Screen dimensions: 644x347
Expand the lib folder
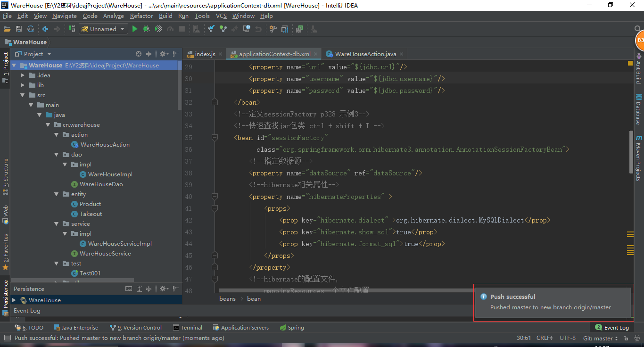(23, 85)
